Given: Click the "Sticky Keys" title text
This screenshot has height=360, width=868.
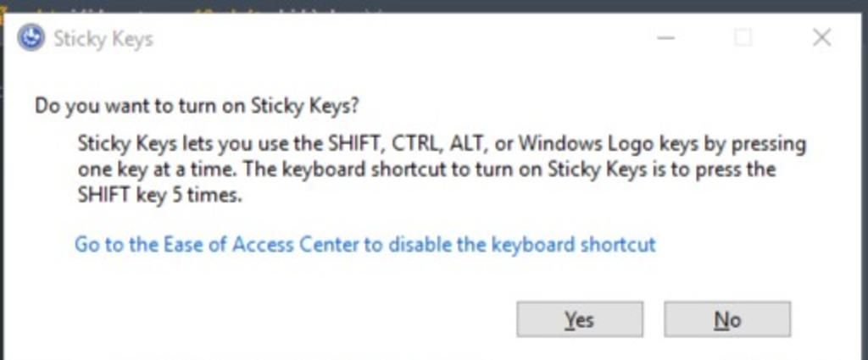Looking at the screenshot, I should 103,39.
